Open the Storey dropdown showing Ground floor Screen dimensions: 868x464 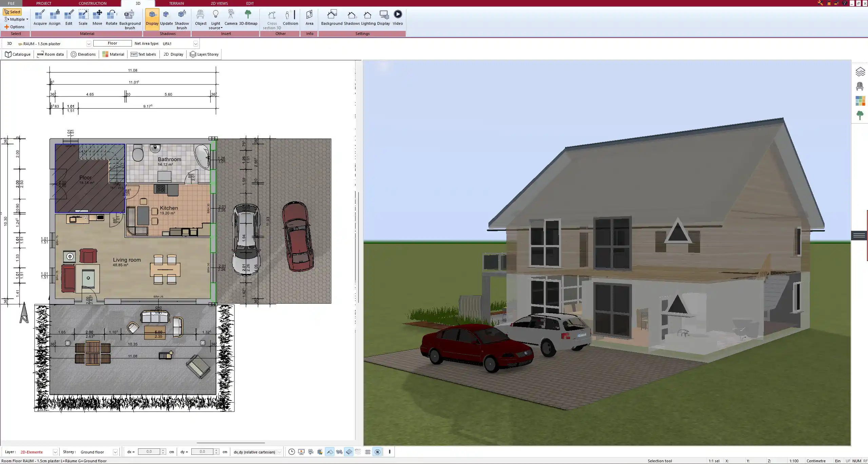116,452
